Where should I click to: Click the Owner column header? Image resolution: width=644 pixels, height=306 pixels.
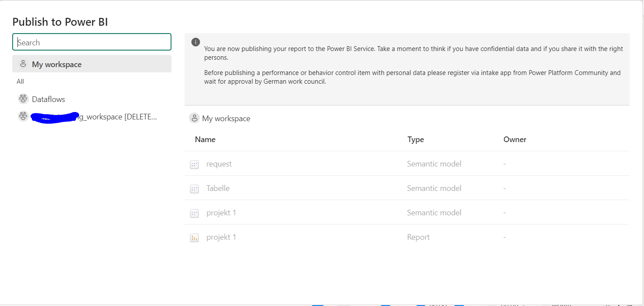[515, 139]
